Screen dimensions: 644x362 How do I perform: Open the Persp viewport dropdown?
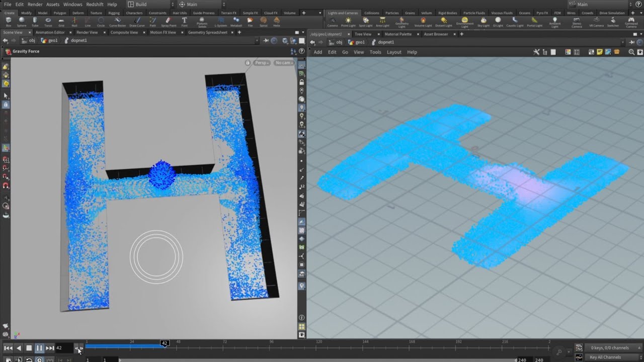(262, 63)
